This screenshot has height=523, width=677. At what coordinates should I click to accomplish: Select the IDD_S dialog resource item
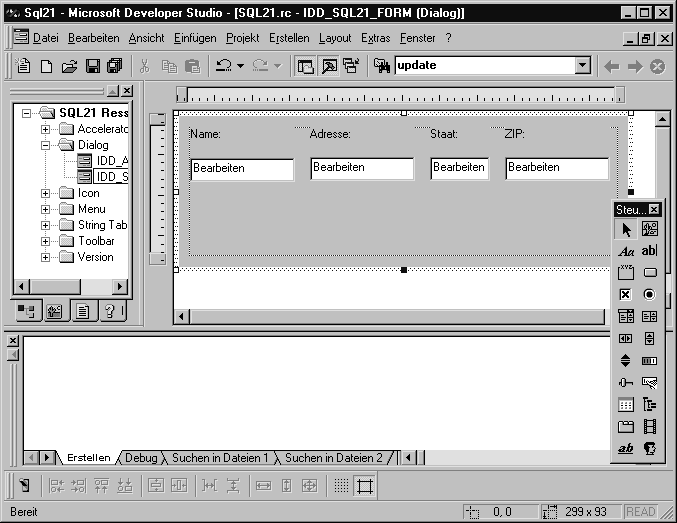(112, 177)
